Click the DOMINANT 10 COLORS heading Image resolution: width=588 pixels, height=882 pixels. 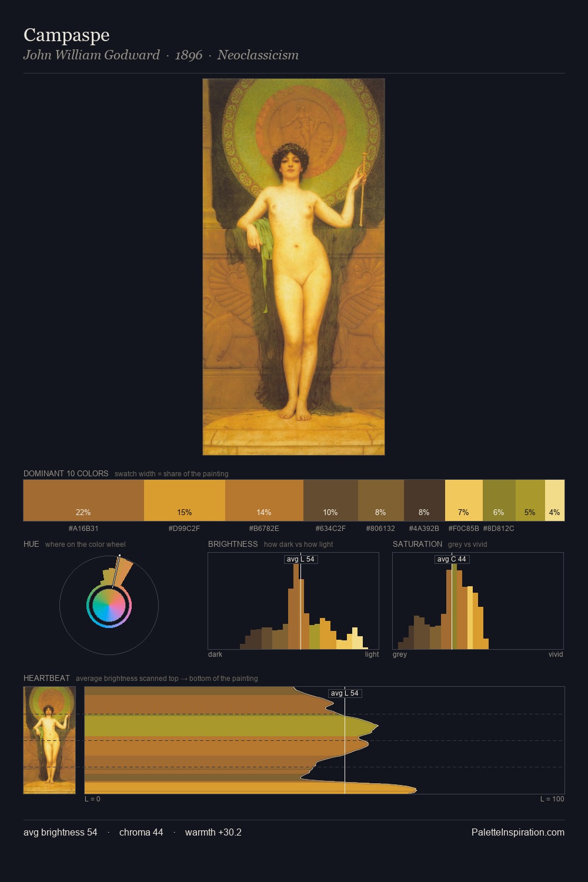coord(66,473)
